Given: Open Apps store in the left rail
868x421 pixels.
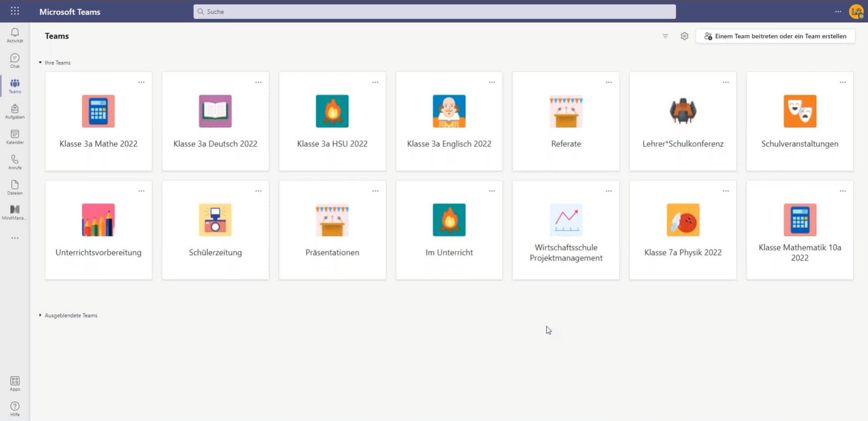Looking at the screenshot, I should [15, 383].
